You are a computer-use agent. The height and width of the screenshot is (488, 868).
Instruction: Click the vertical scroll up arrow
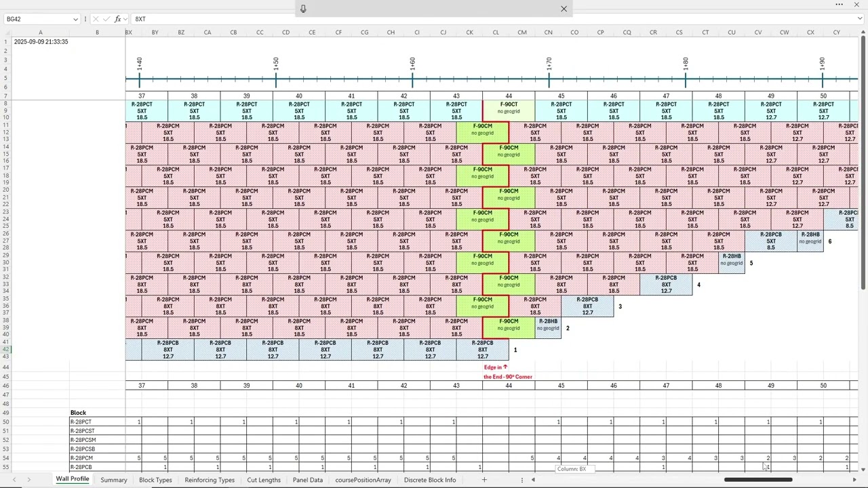coord(863,33)
